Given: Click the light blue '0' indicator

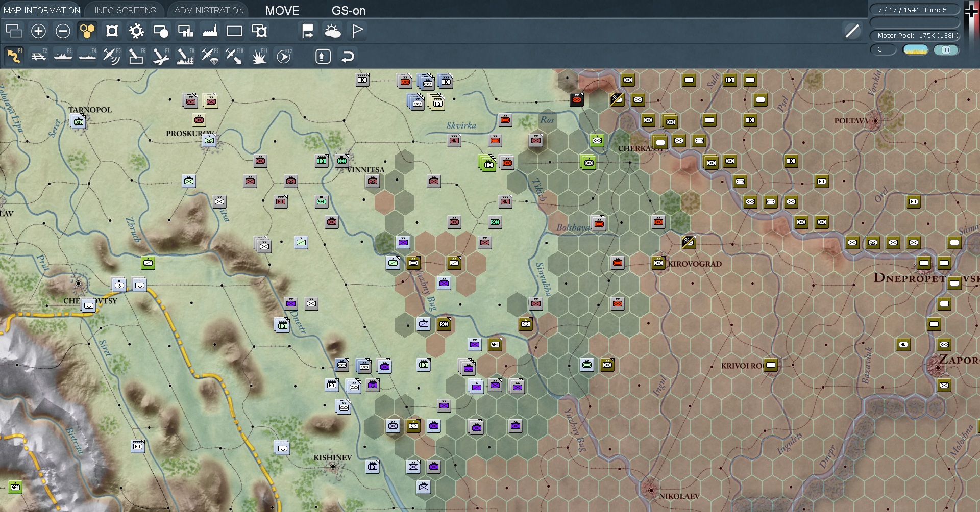Looking at the screenshot, I should click(x=946, y=49).
